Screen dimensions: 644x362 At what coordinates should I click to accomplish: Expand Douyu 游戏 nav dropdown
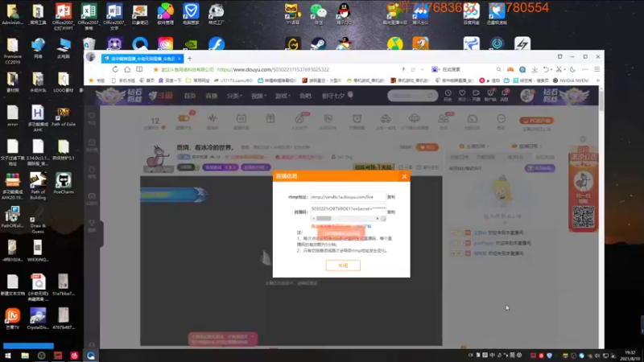tap(283, 96)
